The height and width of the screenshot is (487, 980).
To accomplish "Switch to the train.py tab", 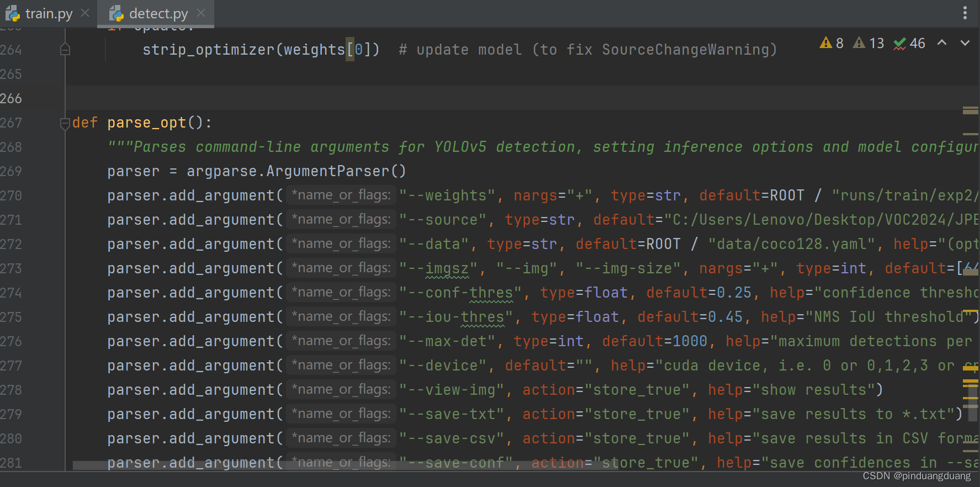I will pos(49,13).
